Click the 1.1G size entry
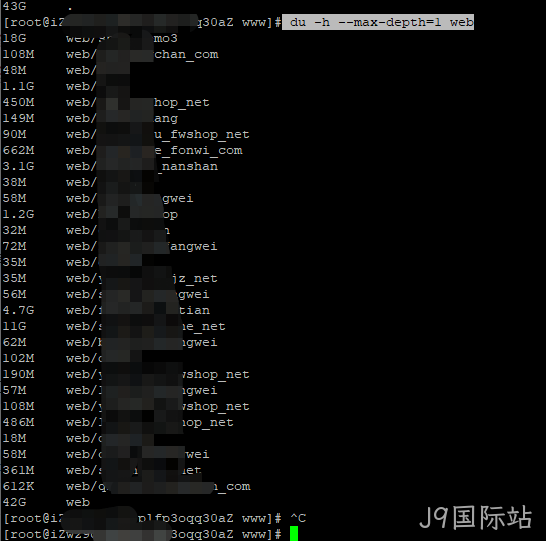The image size is (546, 541). tap(18, 86)
